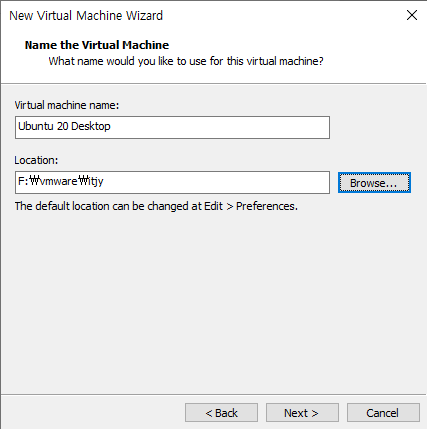Click the 'Location:' label
This screenshot has height=429, width=427.
coord(36,160)
